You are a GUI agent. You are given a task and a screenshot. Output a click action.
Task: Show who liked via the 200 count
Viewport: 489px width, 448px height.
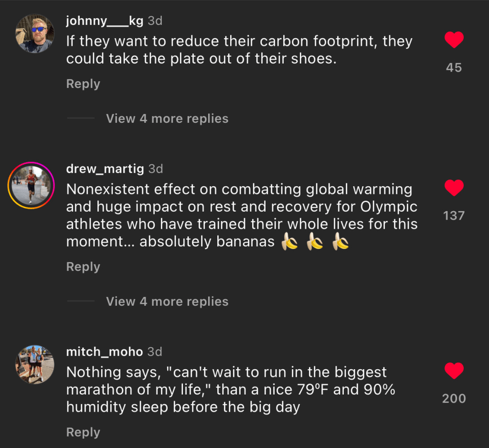point(454,398)
